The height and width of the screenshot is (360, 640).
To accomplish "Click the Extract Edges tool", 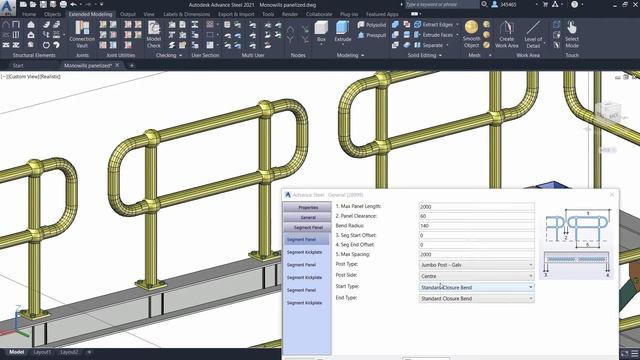I will click(433, 24).
